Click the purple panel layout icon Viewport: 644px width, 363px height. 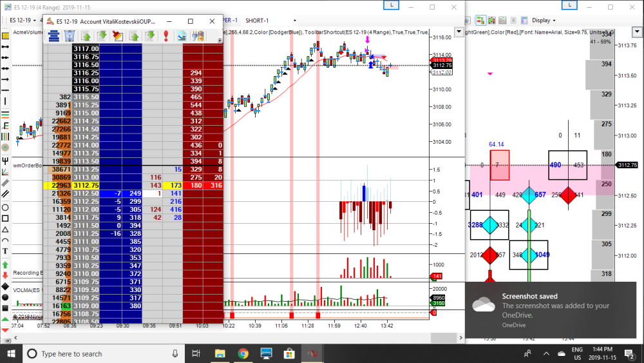(524, 20)
